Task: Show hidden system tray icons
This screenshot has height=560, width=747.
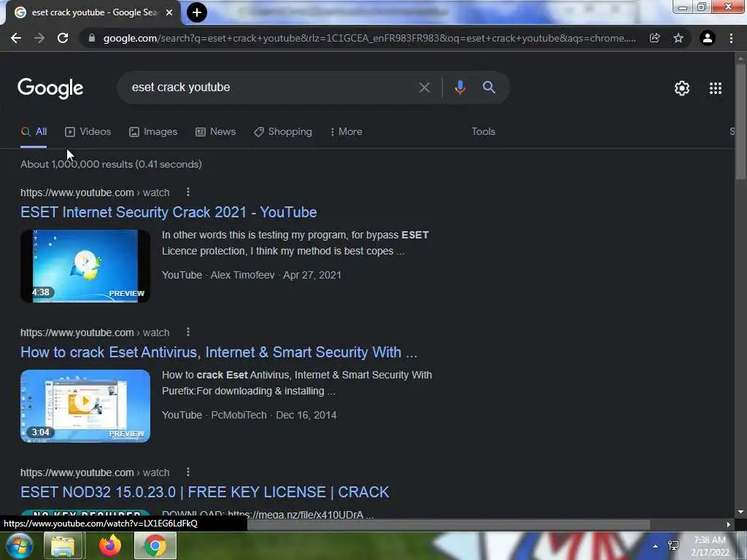Action: click(x=656, y=546)
